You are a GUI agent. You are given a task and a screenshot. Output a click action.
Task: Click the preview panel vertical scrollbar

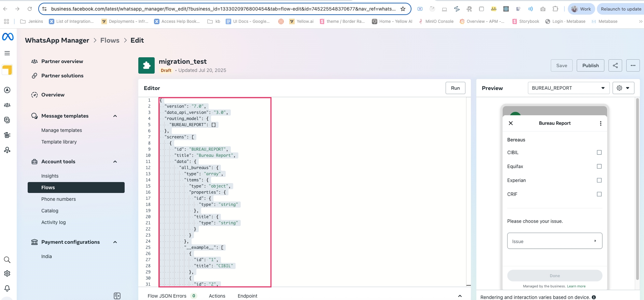point(637,189)
